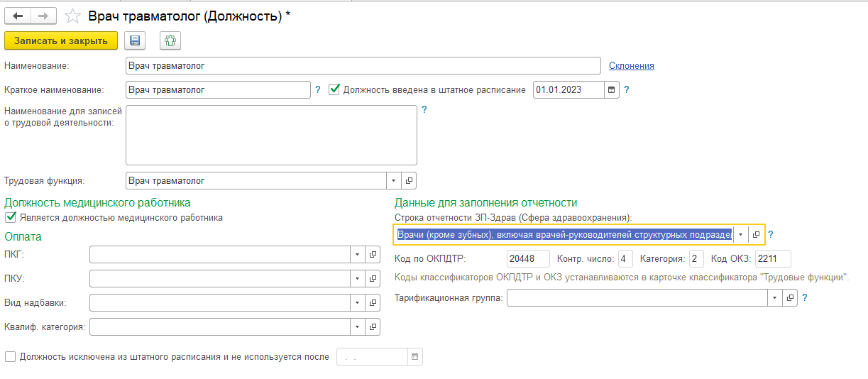This screenshot has width=868, height=379.
Task: Click the 'Оплата' section heading
Action: 23,236
